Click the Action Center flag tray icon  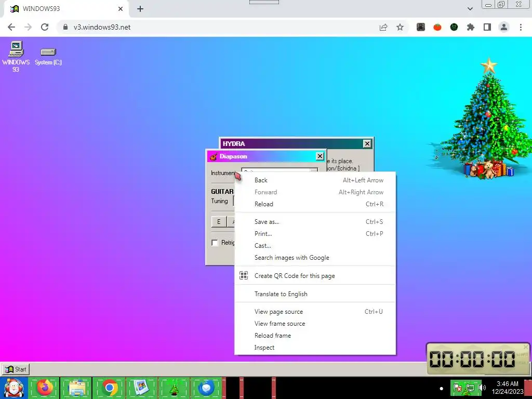click(x=457, y=388)
